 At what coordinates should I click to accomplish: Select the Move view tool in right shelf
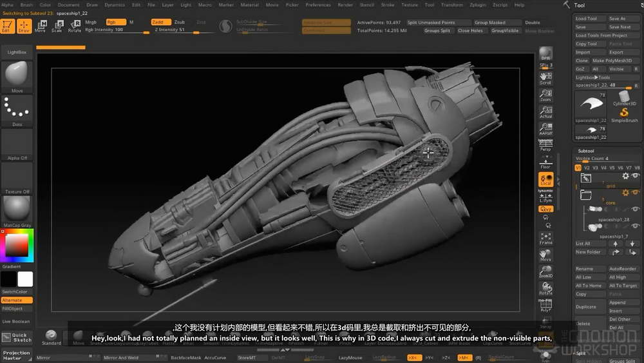(x=546, y=255)
